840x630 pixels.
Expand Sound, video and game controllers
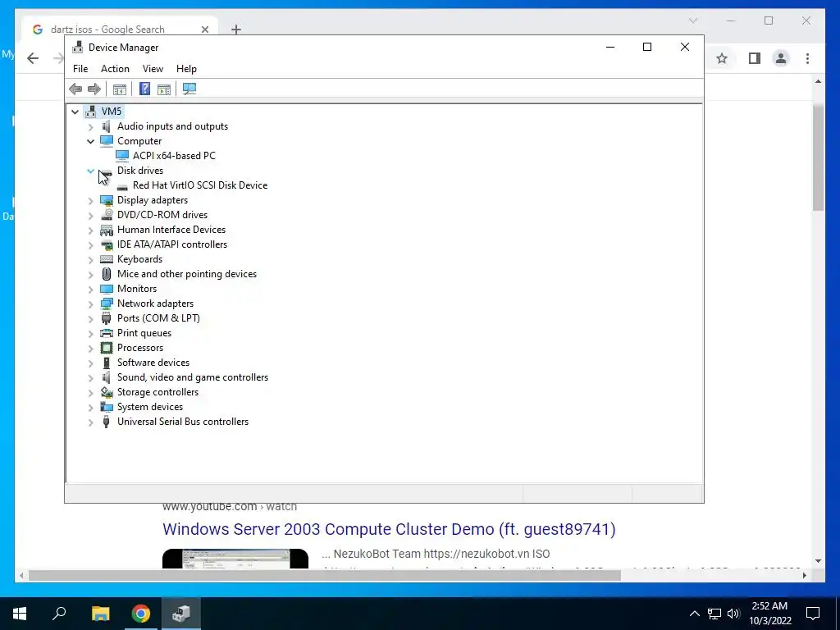pyautogui.click(x=90, y=377)
